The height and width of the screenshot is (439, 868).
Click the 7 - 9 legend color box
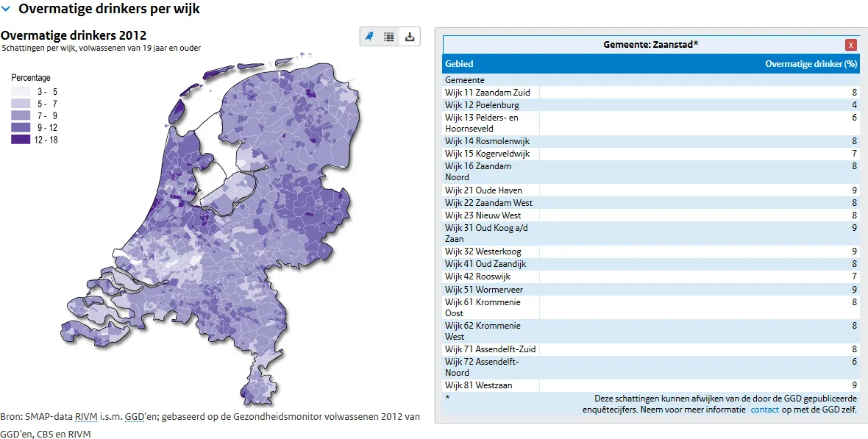[21, 115]
